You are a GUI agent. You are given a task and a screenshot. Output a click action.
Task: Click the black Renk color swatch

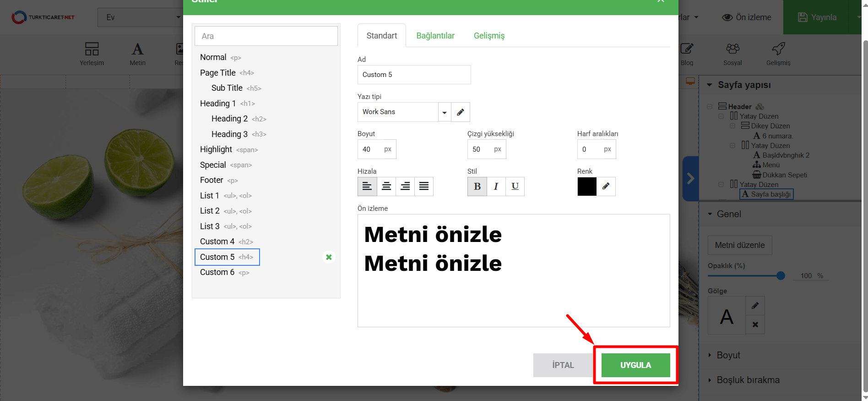(587, 187)
